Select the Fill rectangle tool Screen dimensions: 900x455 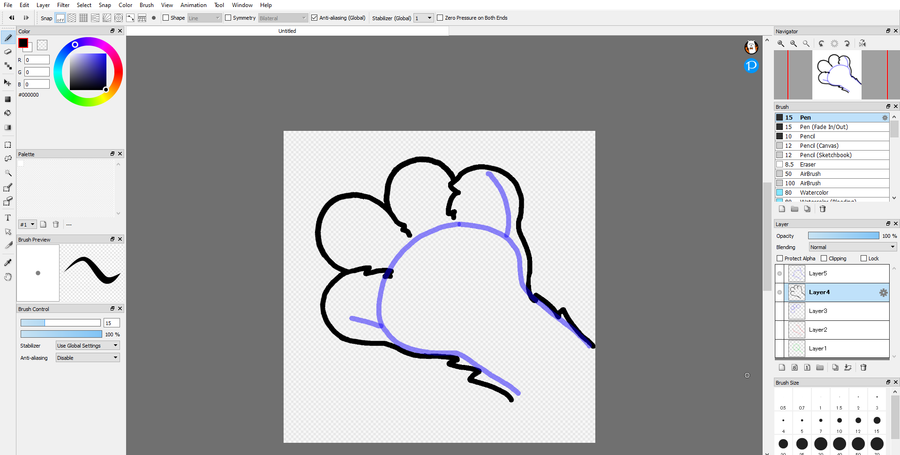[x=8, y=99]
